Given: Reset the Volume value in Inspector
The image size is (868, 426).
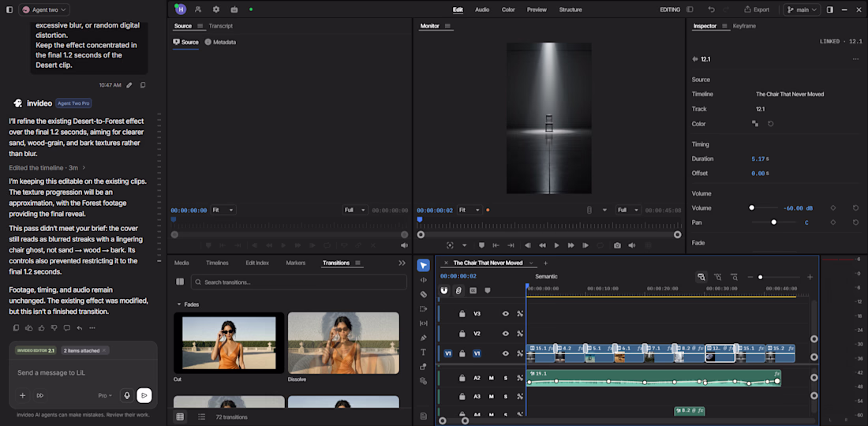Looking at the screenshot, I should (x=855, y=207).
